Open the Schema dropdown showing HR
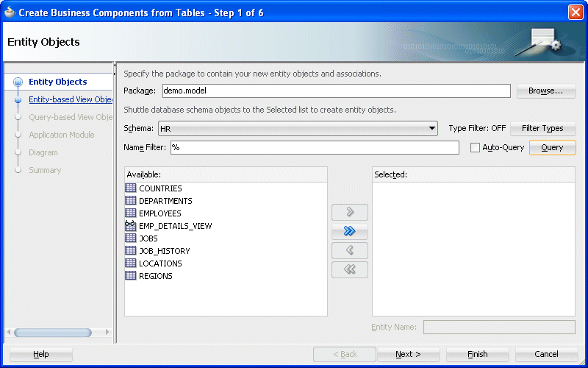The width and height of the screenshot is (588, 368). 298,128
